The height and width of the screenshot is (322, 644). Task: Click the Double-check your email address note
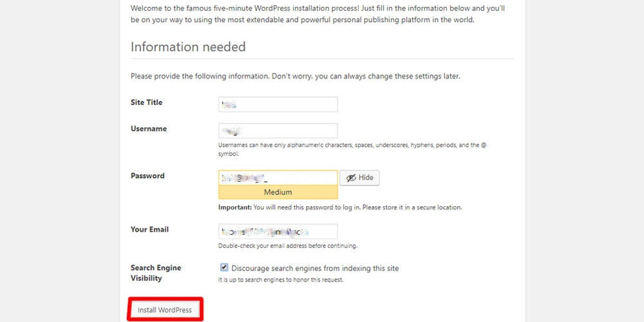(x=287, y=246)
